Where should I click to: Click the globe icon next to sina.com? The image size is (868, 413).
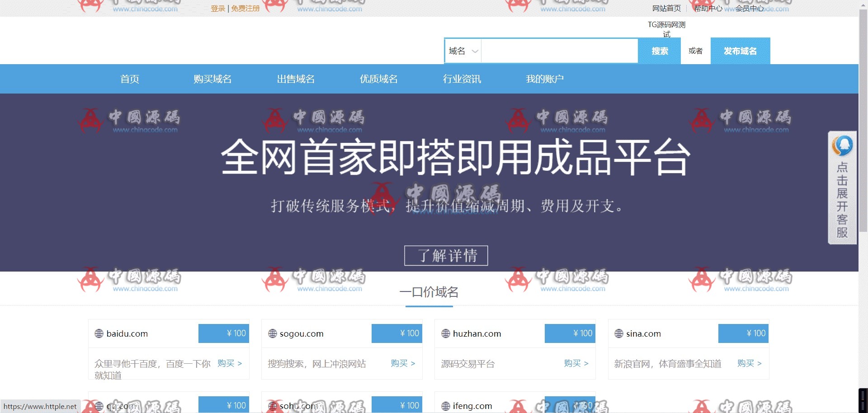click(x=618, y=333)
